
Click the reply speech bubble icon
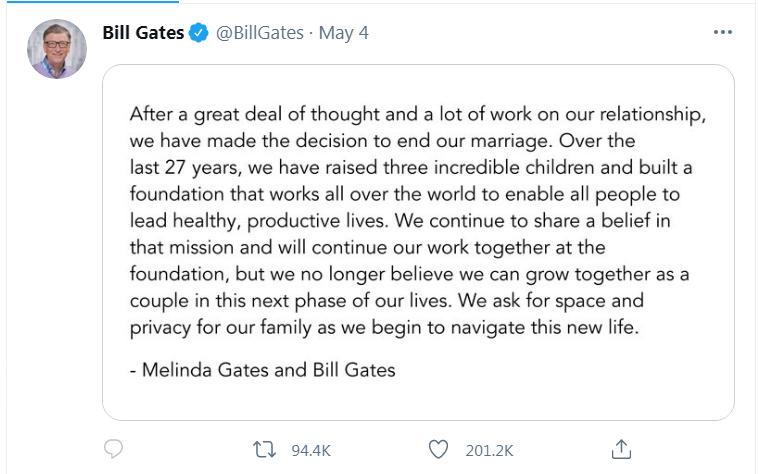[115, 450]
